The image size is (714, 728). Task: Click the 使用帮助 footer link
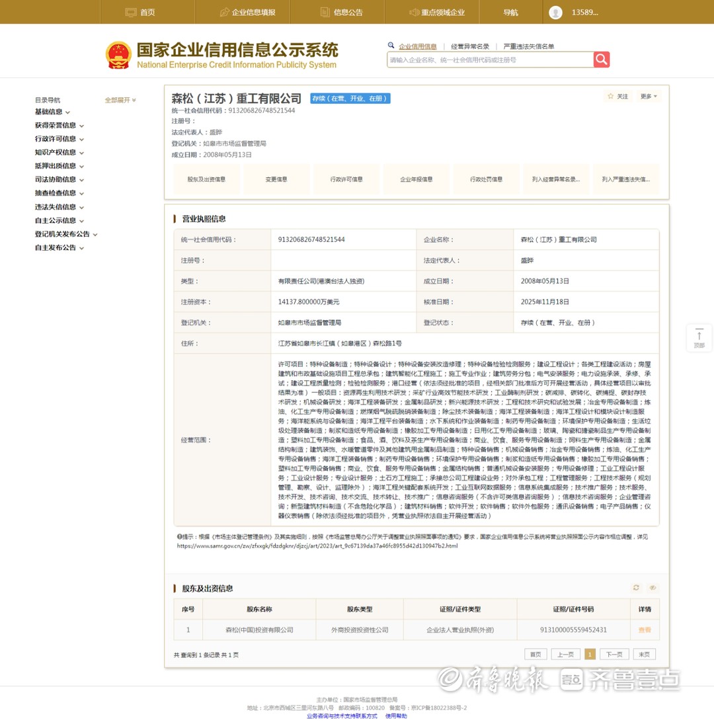[x=396, y=716]
